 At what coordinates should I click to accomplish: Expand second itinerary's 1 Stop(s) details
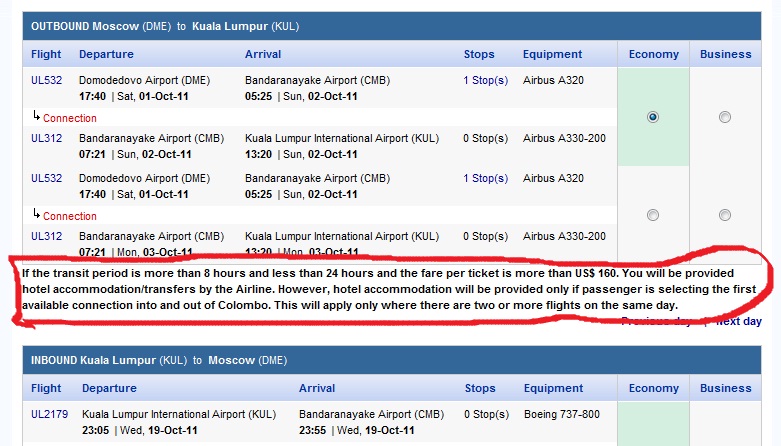[485, 178]
